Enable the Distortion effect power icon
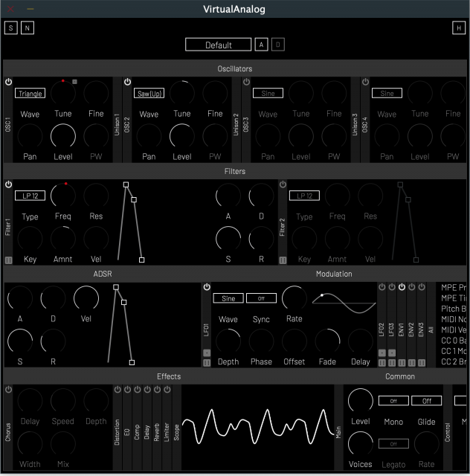 pyautogui.click(x=117, y=390)
